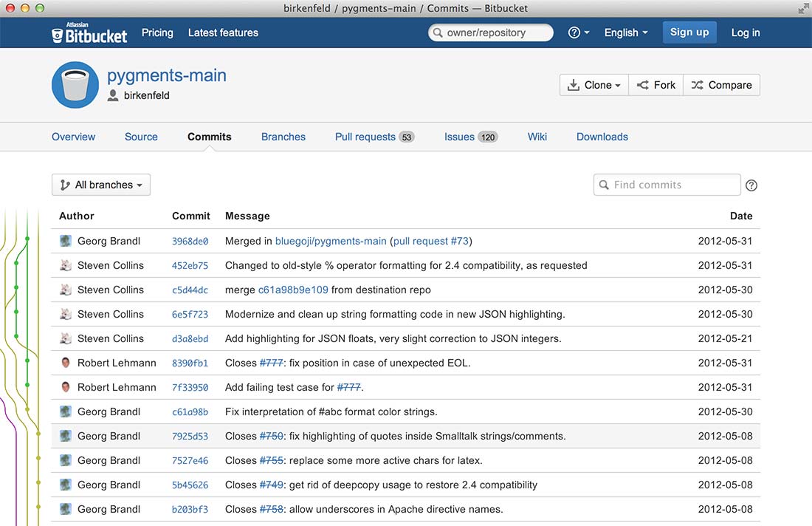Click the Bitbucket bucket logo

[x=57, y=33]
